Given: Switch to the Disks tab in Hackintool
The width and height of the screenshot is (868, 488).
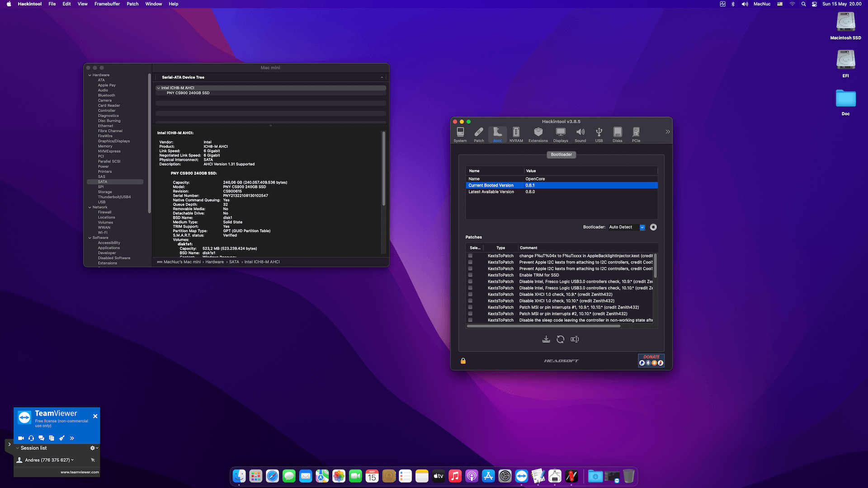Looking at the screenshot, I should click(x=617, y=134).
